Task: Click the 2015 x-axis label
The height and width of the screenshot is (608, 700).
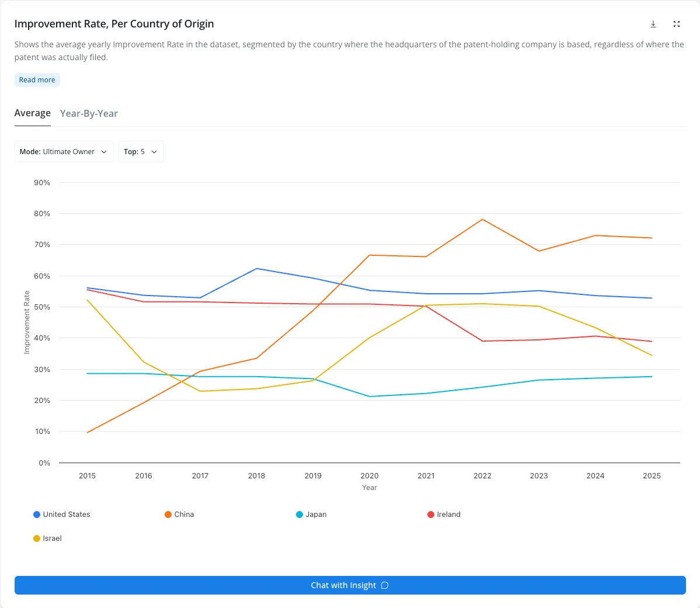Action: coord(87,476)
